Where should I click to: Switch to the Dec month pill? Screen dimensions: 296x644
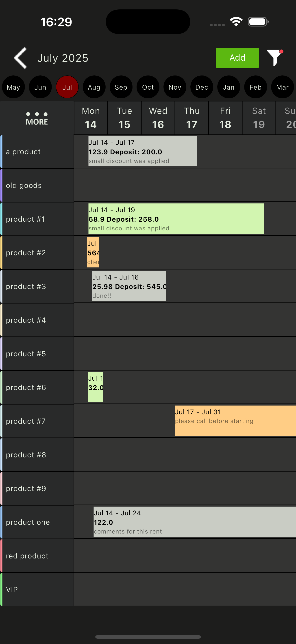[202, 87]
